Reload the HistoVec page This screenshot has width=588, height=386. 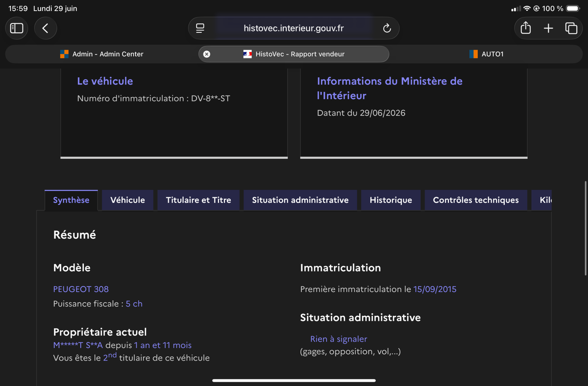pyautogui.click(x=387, y=28)
